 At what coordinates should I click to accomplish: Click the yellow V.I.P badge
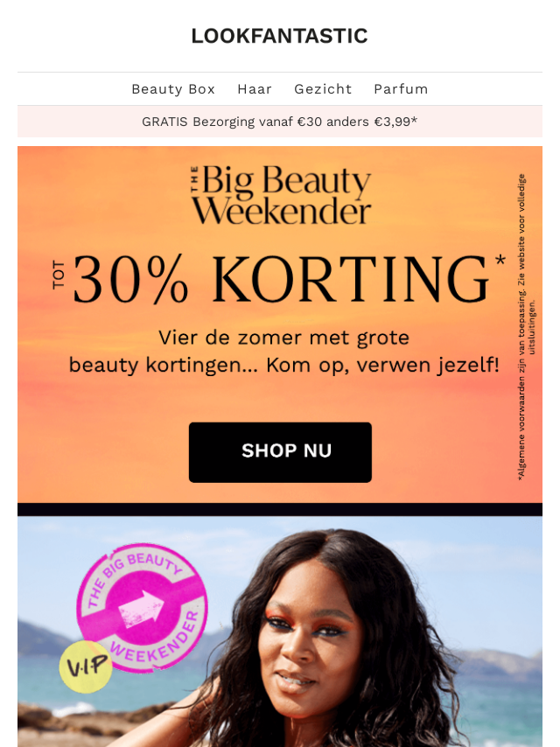[x=87, y=667]
